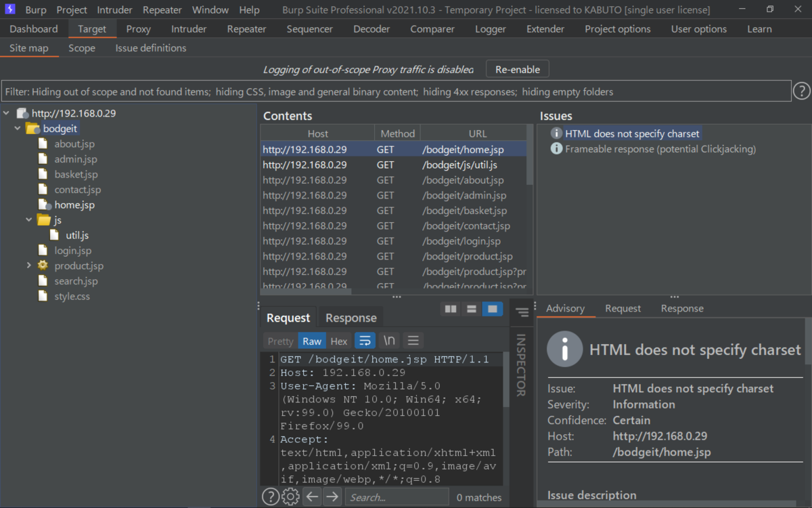Click the file icon of util.js
Image resolution: width=812 pixels, height=508 pixels.
pyautogui.click(x=55, y=235)
